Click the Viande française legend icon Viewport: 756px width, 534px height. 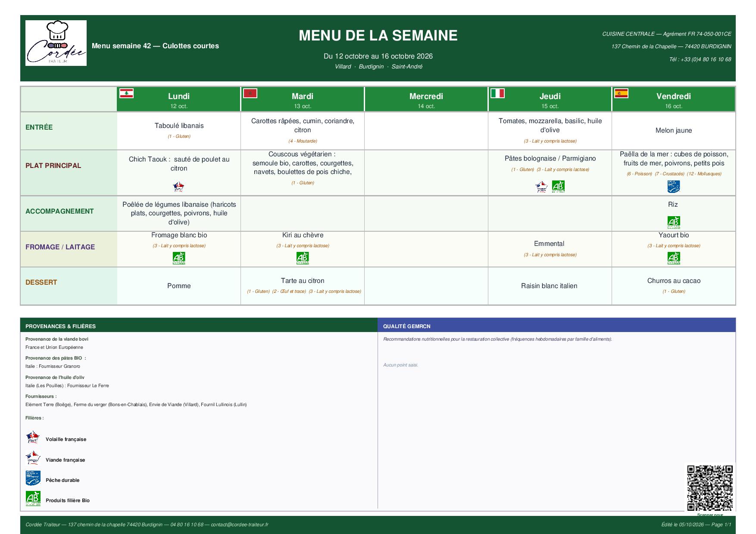(x=33, y=458)
